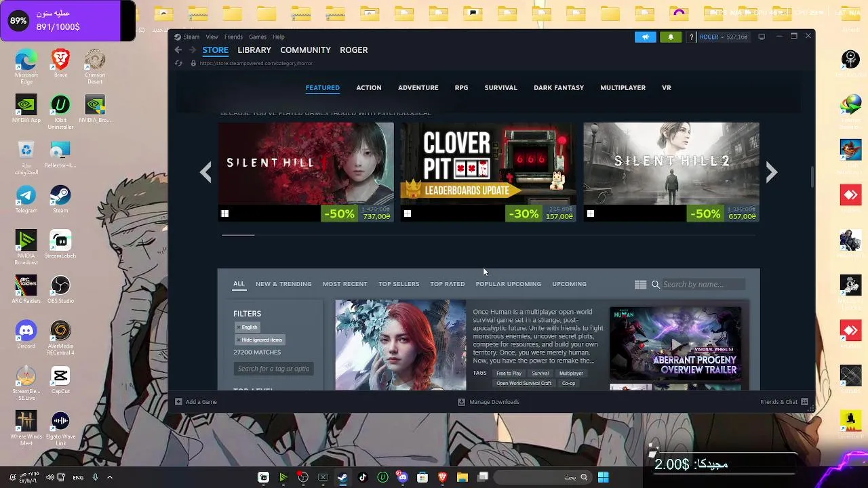The width and height of the screenshot is (868, 488).
Task: Switch to NEW & TRENDING list
Action: [283, 284]
